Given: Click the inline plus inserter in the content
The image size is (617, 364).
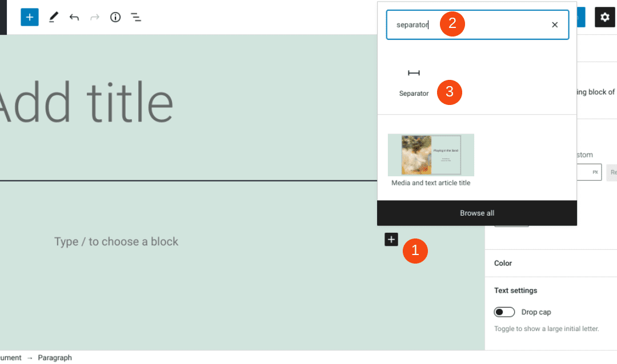Looking at the screenshot, I should 391,239.
